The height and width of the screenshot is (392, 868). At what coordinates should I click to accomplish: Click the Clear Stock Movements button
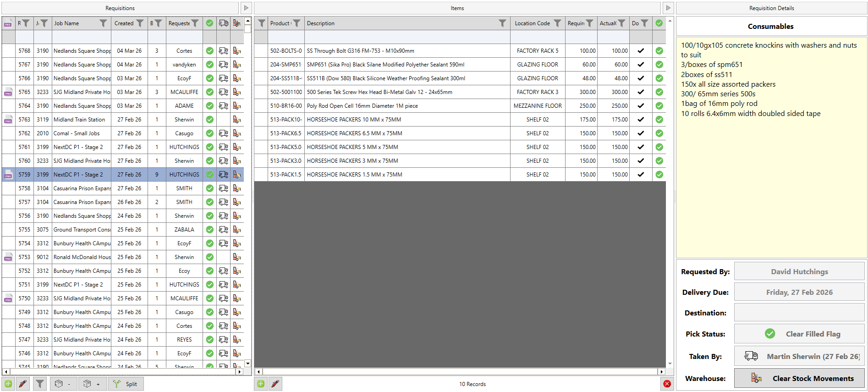coord(799,378)
